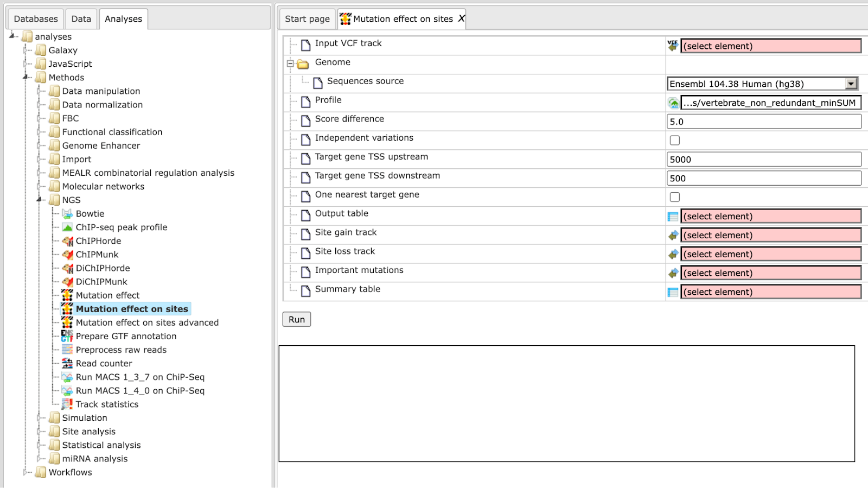868x488 pixels.
Task: Switch to the Databases tab
Action: tap(36, 19)
